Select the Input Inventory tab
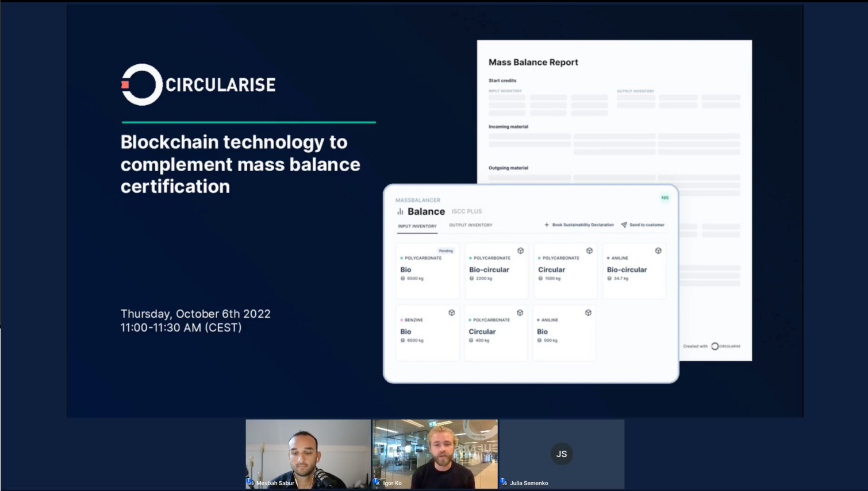The image size is (868, 491). tap(417, 226)
